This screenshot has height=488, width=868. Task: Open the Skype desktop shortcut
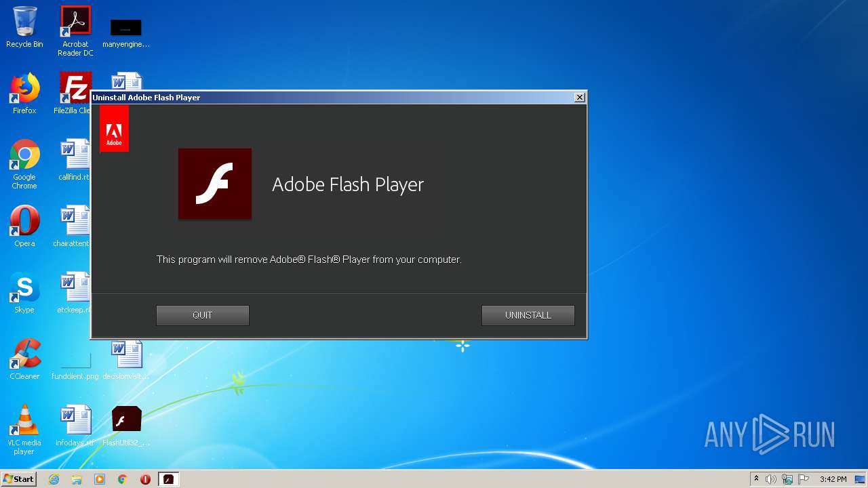coord(24,293)
